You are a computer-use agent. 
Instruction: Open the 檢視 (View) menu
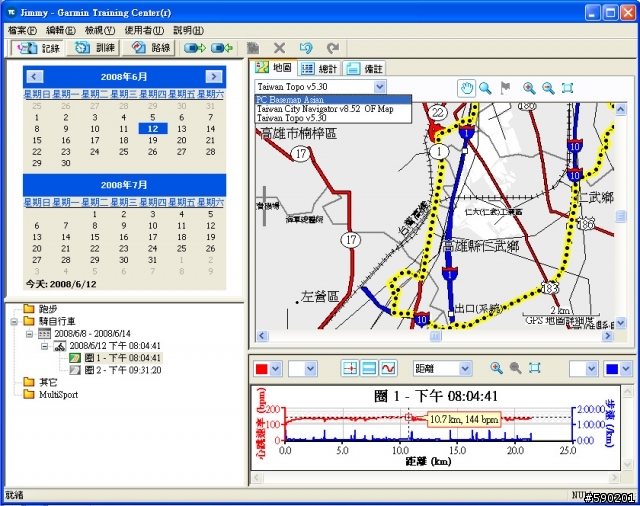(100, 30)
